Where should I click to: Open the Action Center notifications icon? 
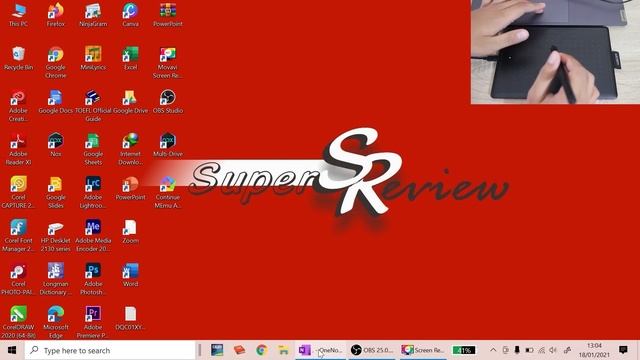623,350
